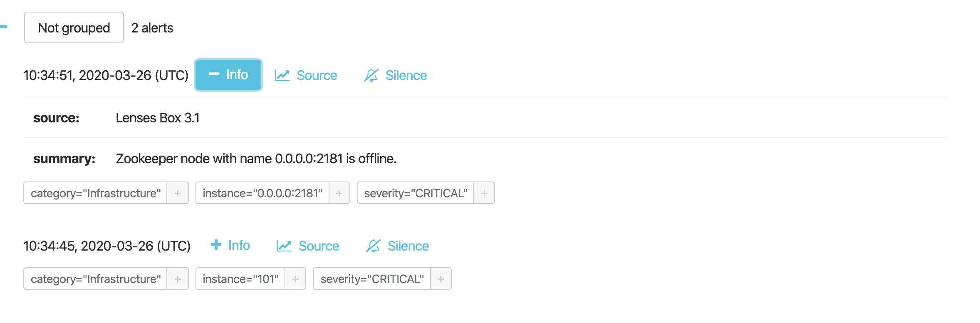Select the instance="101" label text

(240, 279)
